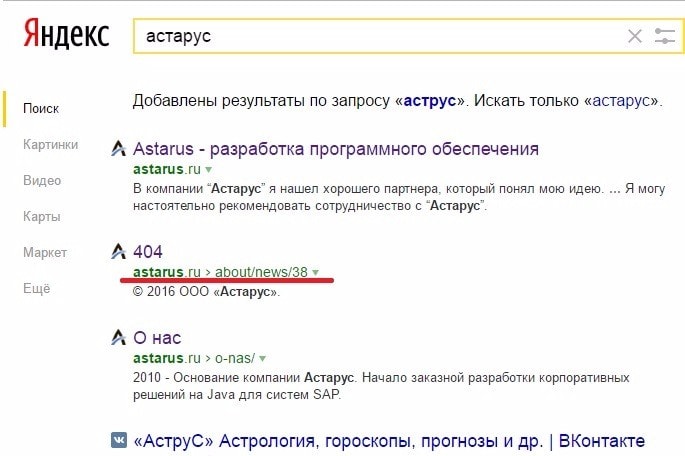The width and height of the screenshot is (685, 456).
Task: Open the 404 result title
Action: coord(148,252)
